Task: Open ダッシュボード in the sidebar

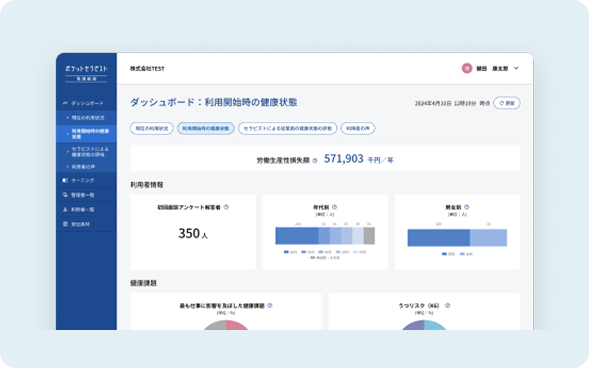Action: [x=86, y=103]
